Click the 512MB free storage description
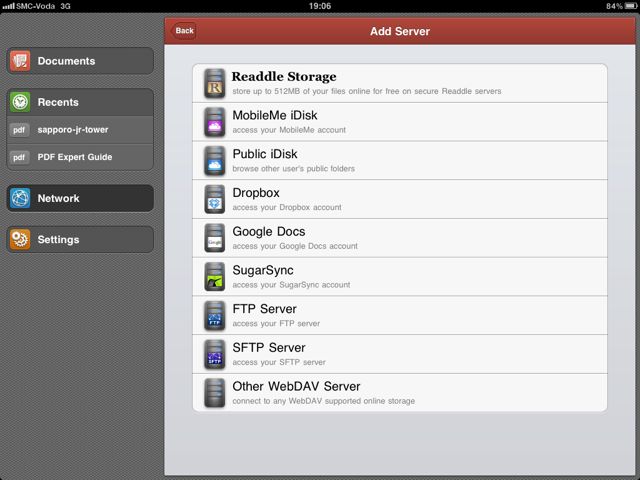This screenshot has height=480, width=640. (x=367, y=91)
